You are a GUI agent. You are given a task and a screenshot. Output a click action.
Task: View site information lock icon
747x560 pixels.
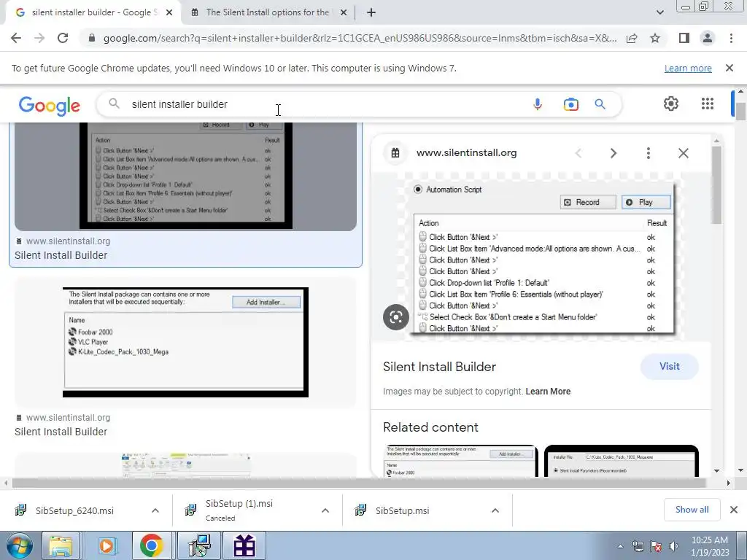point(92,38)
